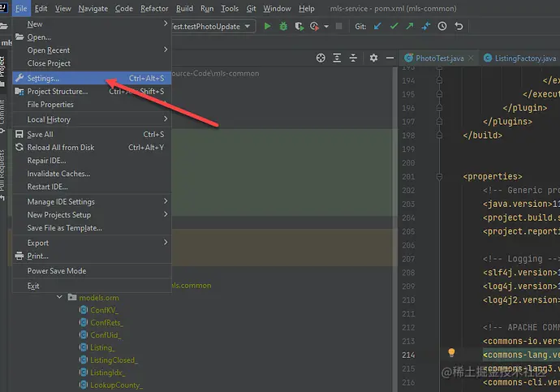Stop the running process square icon
Screen dimensions: 560x392
click(338, 26)
